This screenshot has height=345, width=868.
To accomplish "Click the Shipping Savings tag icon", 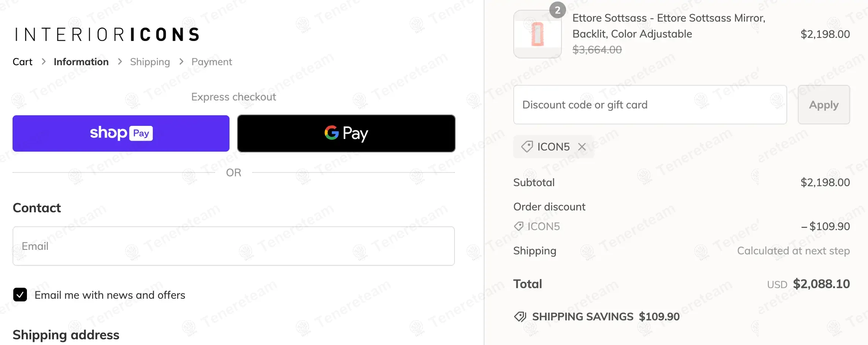I will pos(520,317).
